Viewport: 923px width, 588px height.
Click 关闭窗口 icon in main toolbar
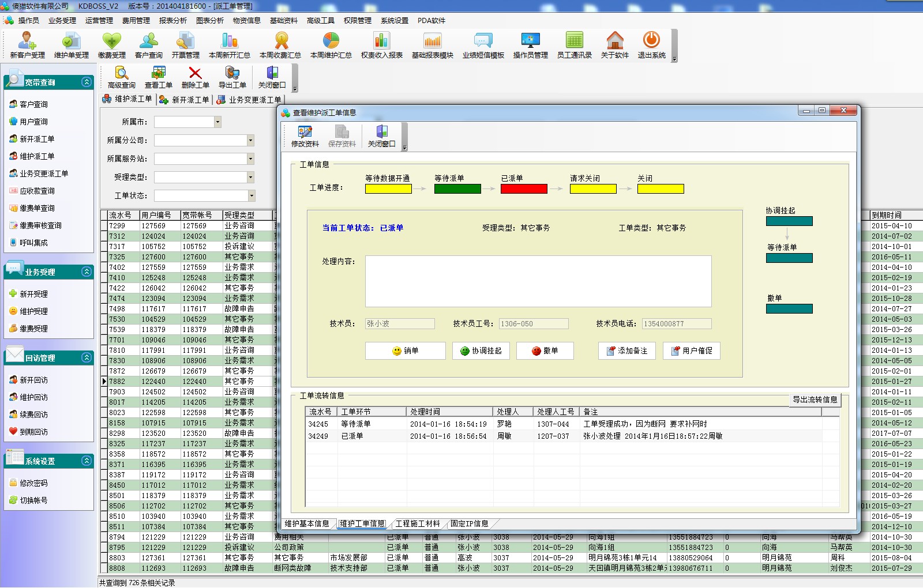(x=272, y=77)
